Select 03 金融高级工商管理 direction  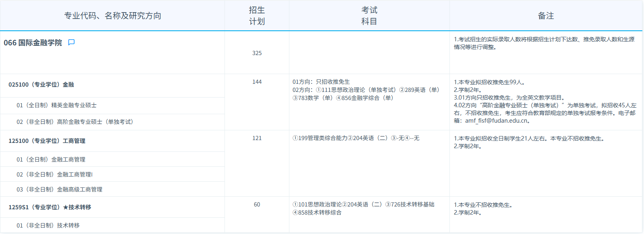[60, 189]
